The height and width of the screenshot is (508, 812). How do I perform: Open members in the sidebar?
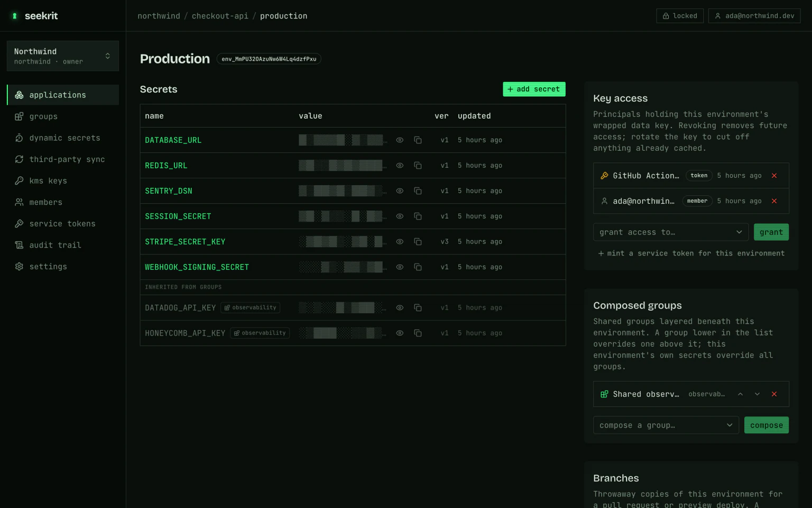[x=63, y=202]
